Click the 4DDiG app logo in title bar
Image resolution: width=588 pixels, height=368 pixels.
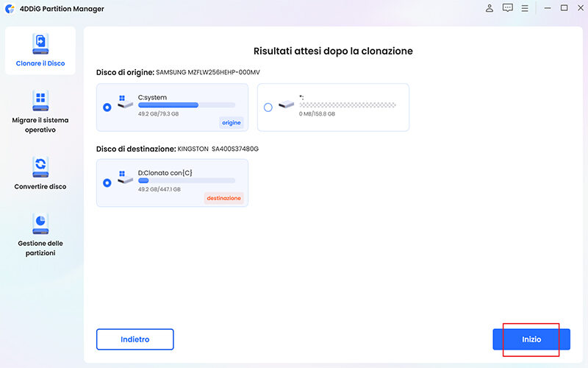(8, 9)
